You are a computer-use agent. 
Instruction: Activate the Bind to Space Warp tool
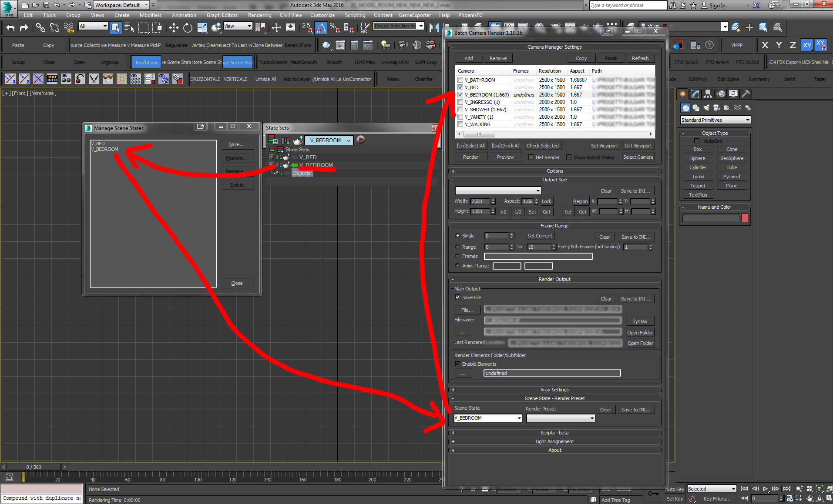point(69,28)
